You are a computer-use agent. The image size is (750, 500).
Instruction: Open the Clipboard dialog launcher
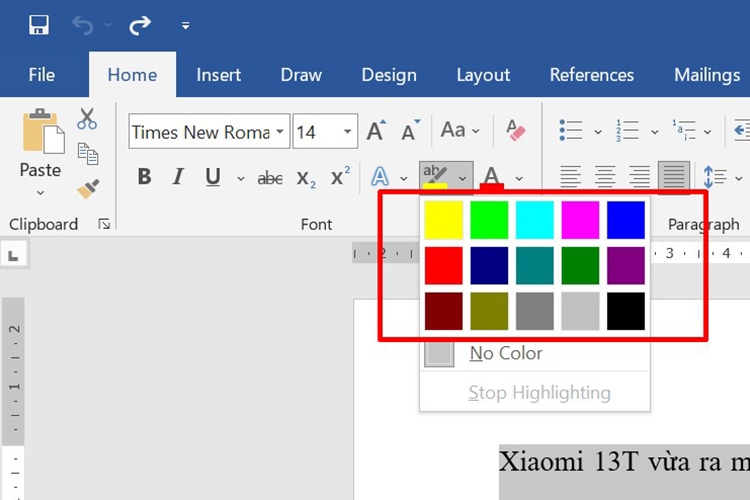click(104, 224)
